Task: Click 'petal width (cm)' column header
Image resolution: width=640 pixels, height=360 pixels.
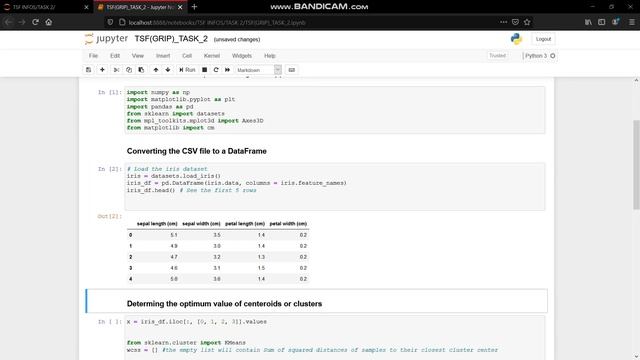Action: pyautogui.click(x=288, y=224)
